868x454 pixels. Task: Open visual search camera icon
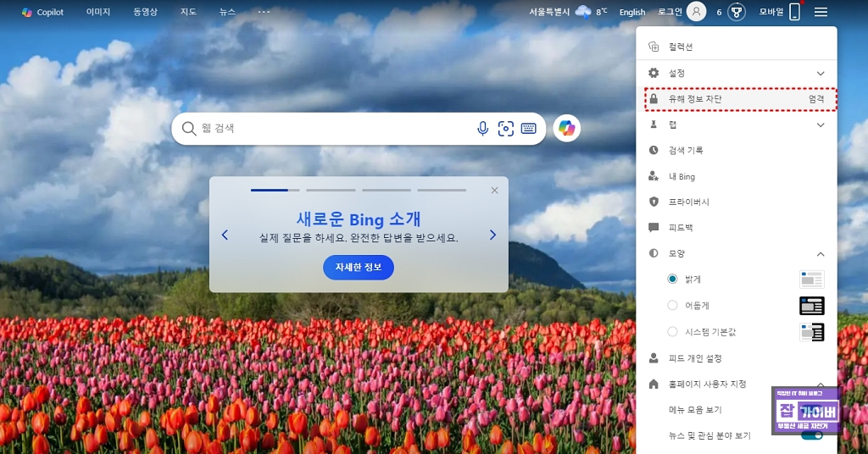pyautogui.click(x=505, y=128)
